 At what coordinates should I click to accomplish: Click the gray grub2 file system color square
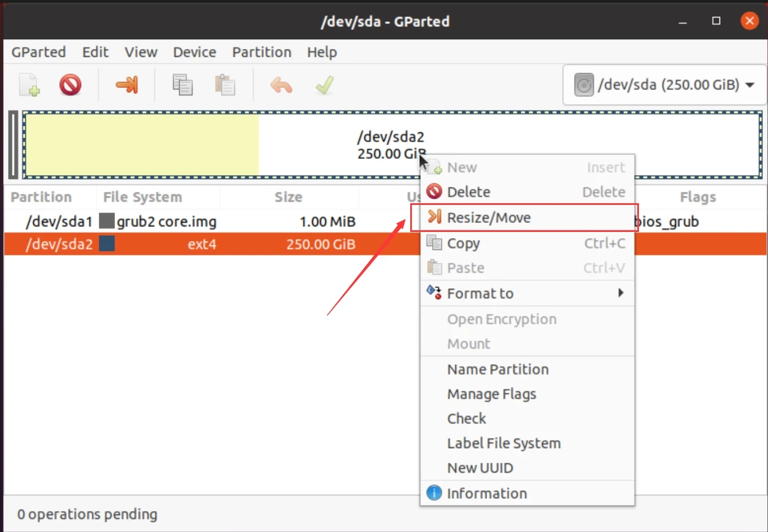pos(106,221)
